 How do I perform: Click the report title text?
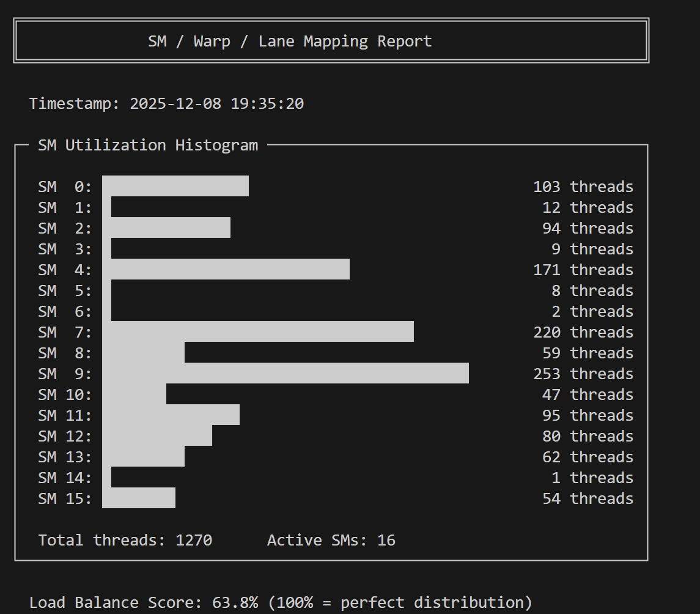(x=290, y=42)
